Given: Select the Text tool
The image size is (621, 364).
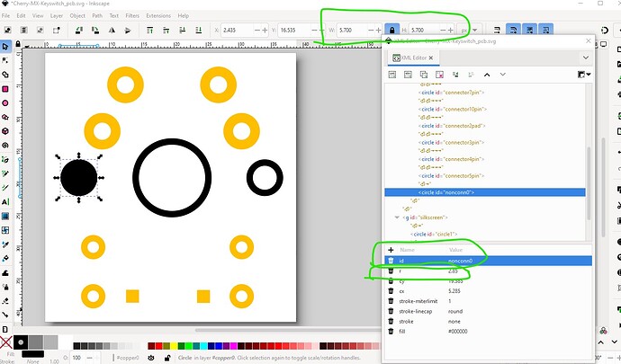Looking at the screenshot, I should click(x=5, y=202).
